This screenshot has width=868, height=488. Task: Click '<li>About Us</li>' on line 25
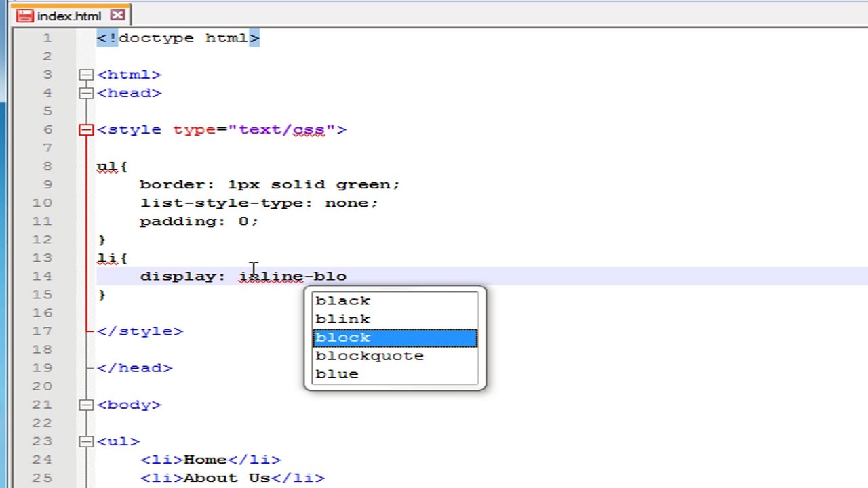(233, 478)
